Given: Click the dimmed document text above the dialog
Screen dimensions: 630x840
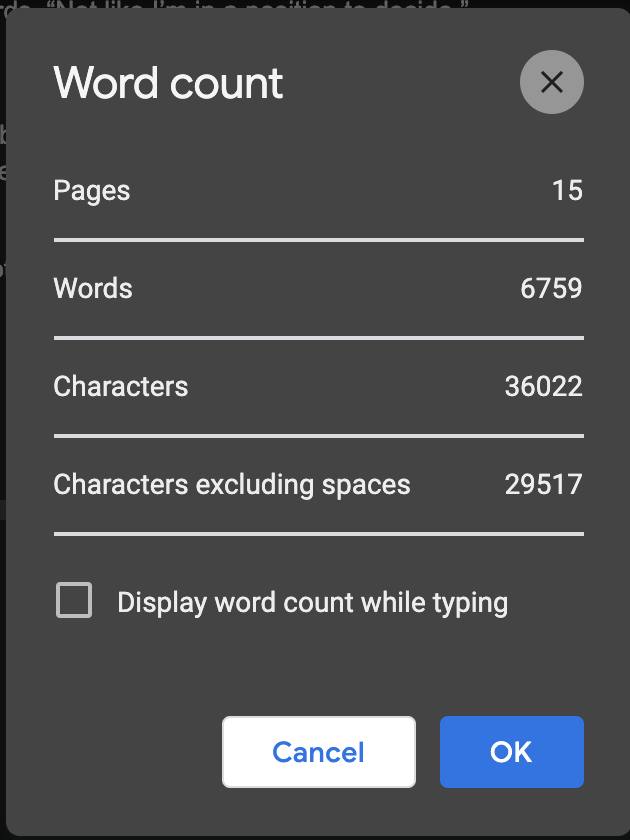Looking at the screenshot, I should pyautogui.click(x=236, y=4).
